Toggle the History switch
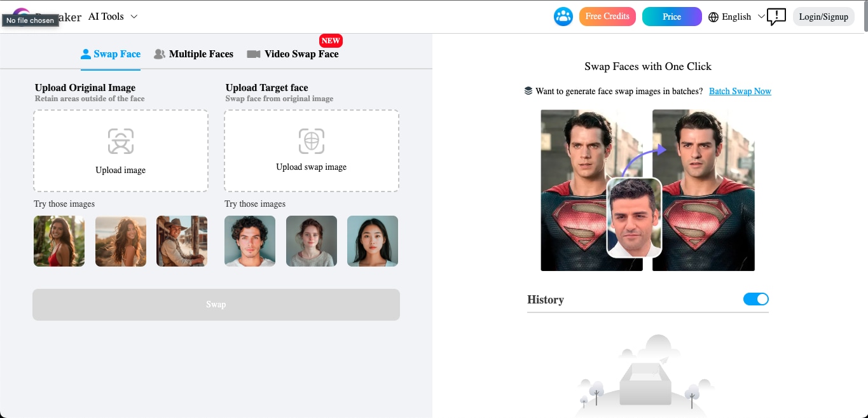The image size is (868, 418). (x=756, y=299)
